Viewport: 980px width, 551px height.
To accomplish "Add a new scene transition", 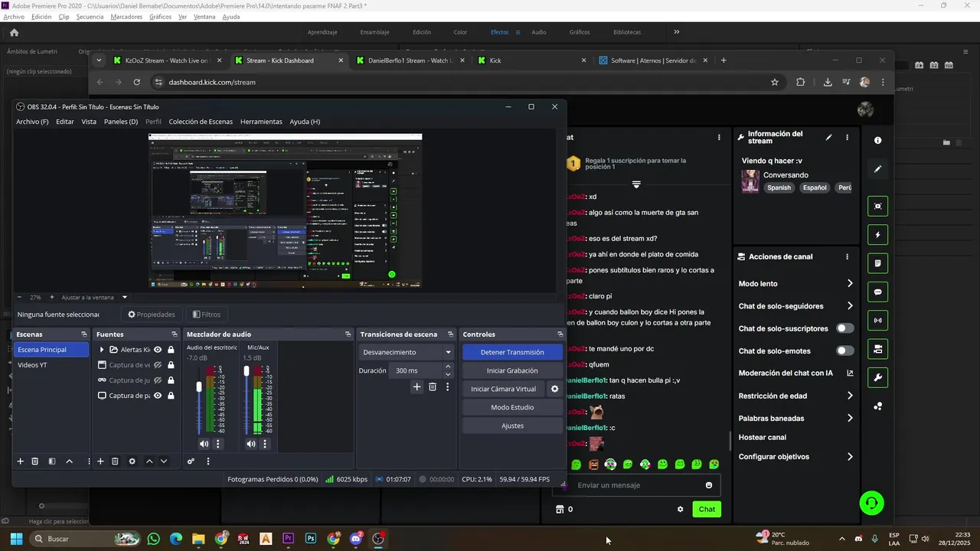I will (416, 387).
